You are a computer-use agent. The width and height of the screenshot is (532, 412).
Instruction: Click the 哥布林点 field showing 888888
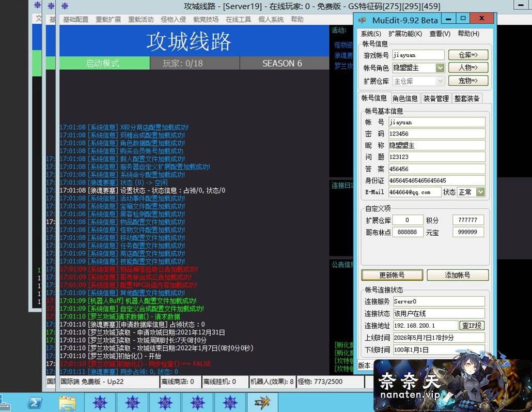click(408, 232)
